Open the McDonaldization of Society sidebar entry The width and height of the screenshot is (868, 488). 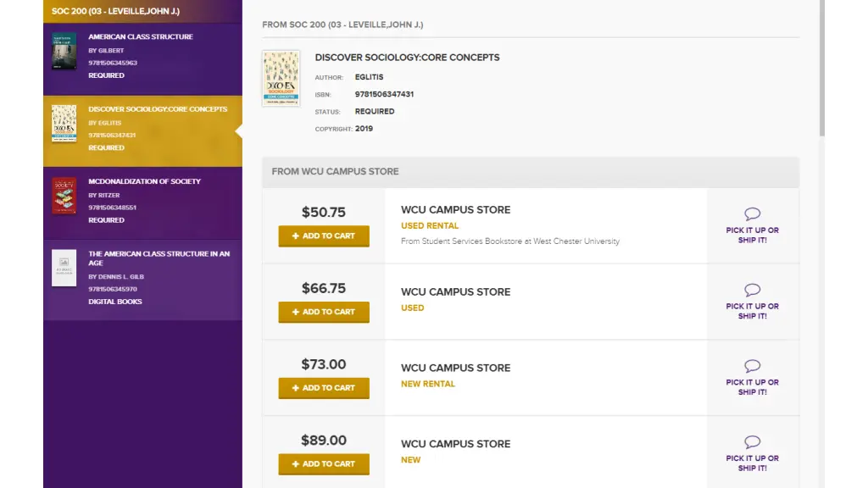144,181
